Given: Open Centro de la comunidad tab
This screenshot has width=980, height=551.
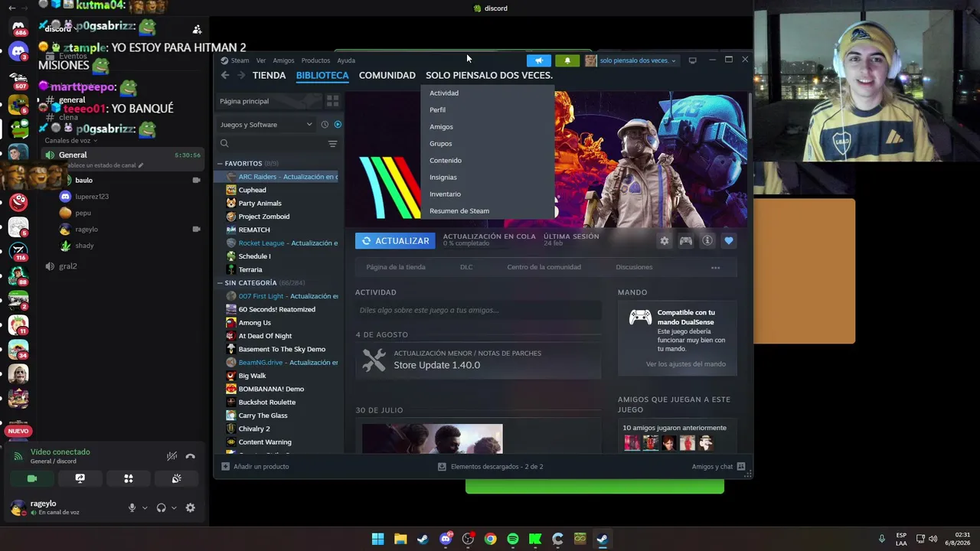Looking at the screenshot, I should (544, 267).
